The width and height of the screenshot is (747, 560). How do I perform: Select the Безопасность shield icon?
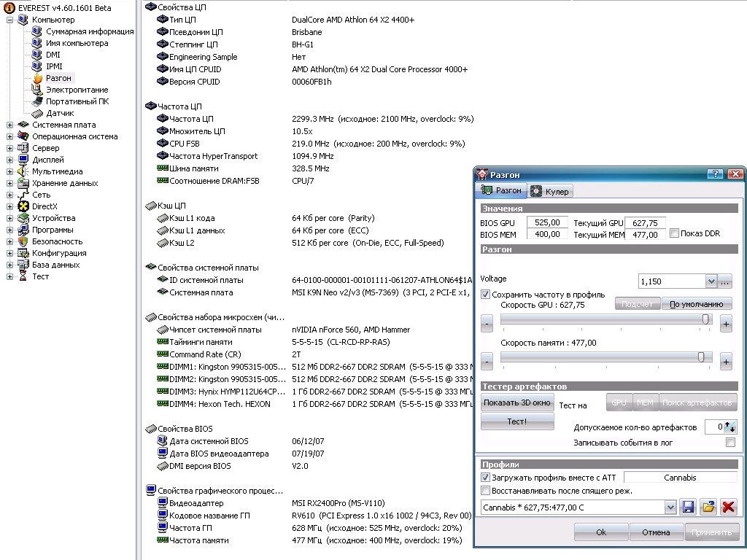tap(23, 241)
